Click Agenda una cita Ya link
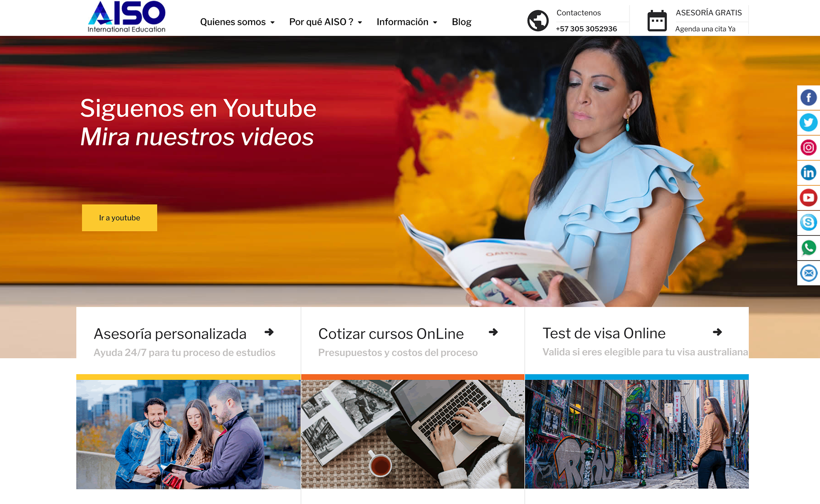Screen dimensions: 820x504 coord(705,29)
